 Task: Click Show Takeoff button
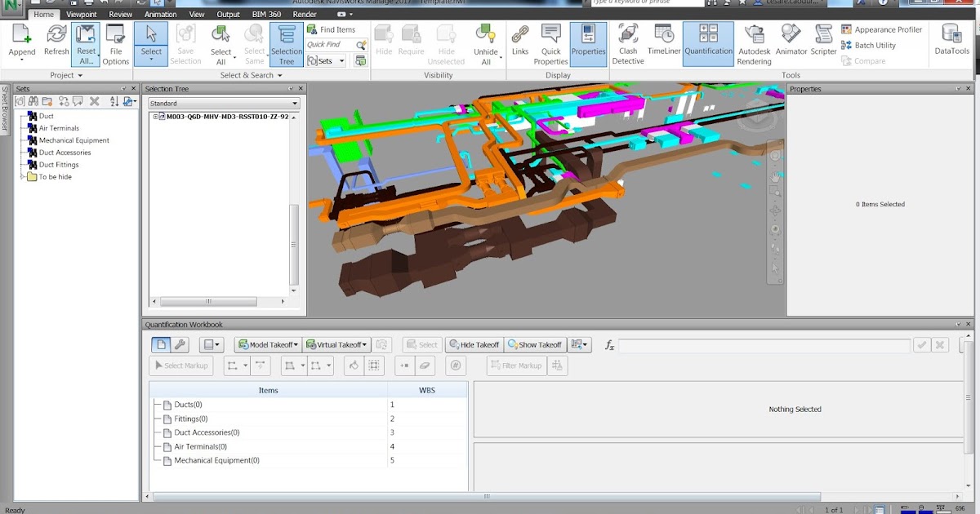pyautogui.click(x=535, y=345)
